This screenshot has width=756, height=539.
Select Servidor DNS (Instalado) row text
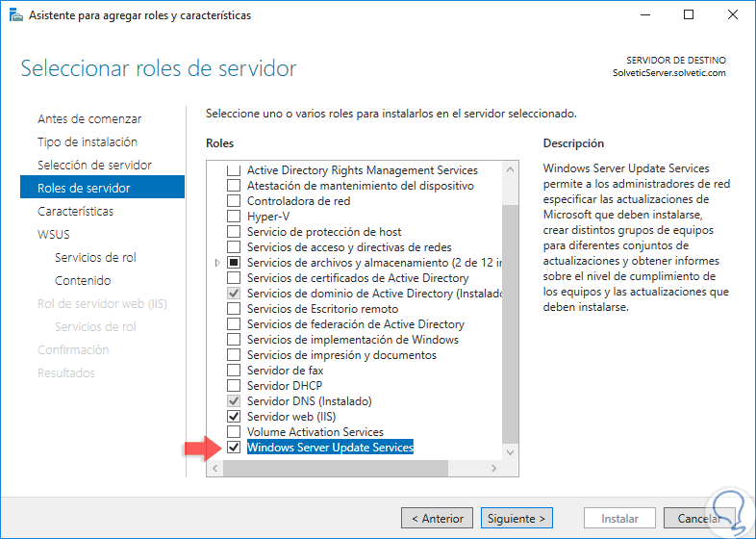tap(309, 401)
